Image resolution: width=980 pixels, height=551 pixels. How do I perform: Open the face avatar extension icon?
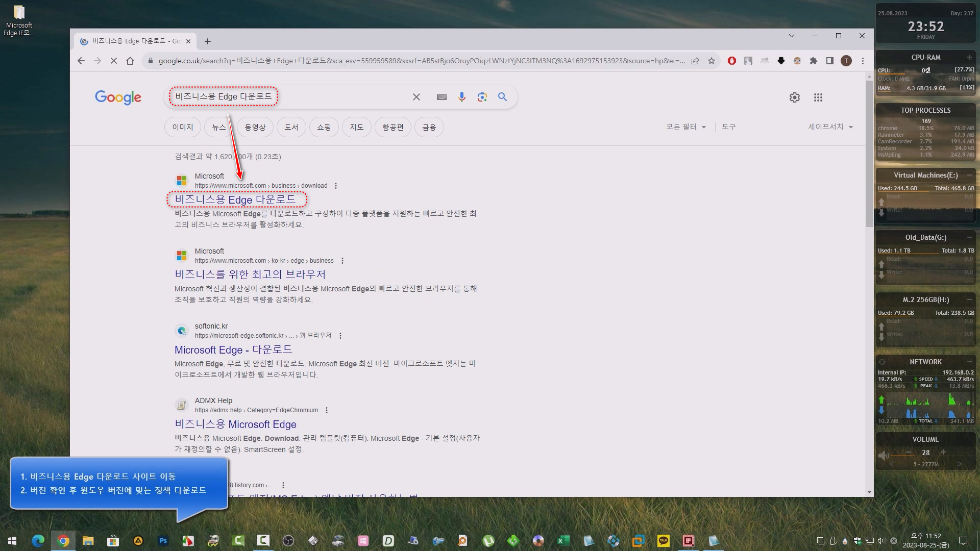point(797,61)
